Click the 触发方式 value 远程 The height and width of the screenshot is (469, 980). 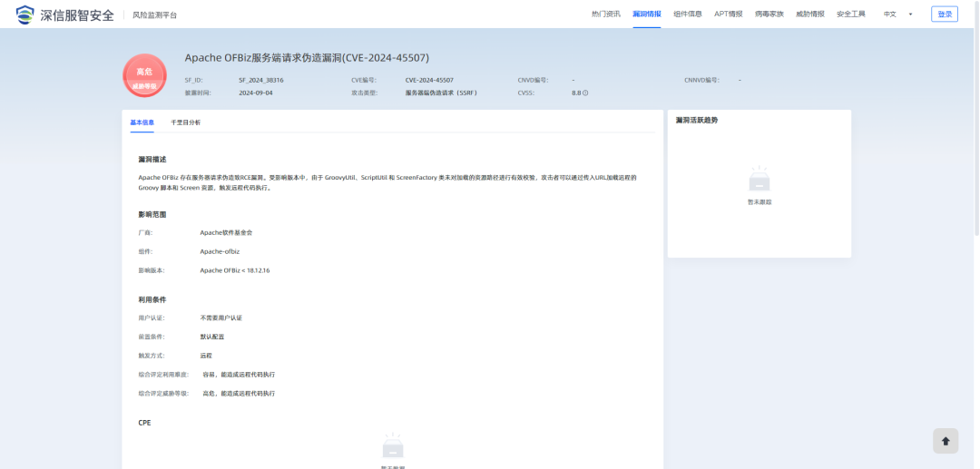(206, 356)
